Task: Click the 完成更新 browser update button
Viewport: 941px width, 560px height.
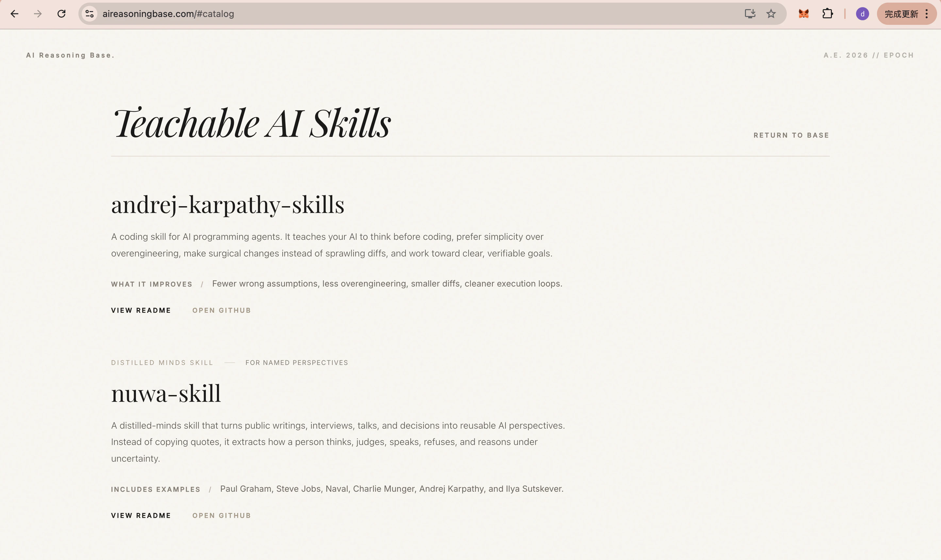Action: (x=902, y=14)
